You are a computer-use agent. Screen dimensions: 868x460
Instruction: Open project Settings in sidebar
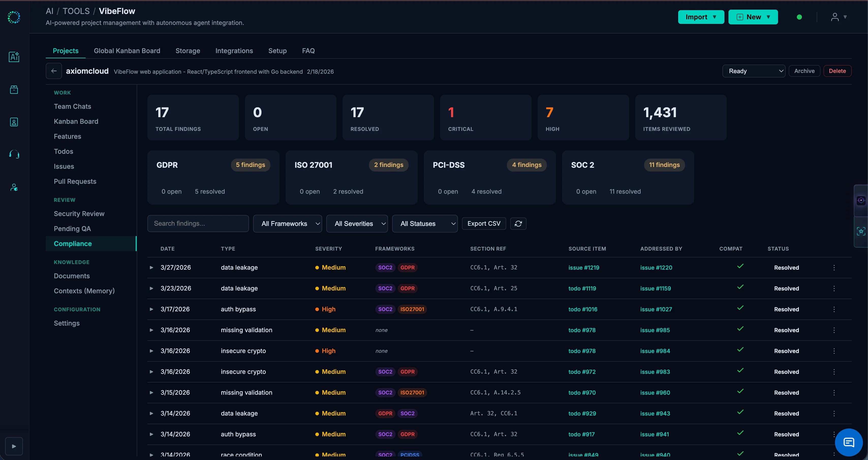(67, 323)
